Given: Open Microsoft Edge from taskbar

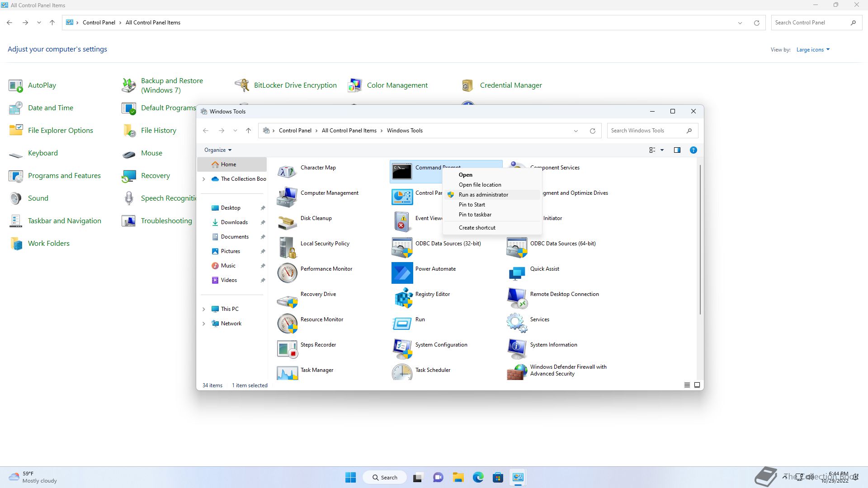Looking at the screenshot, I should 478,477.
